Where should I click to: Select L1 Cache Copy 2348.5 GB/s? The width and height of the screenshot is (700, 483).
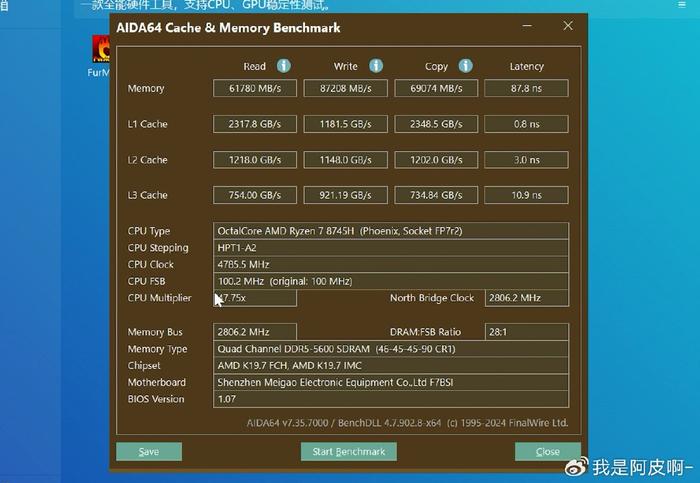click(x=436, y=124)
